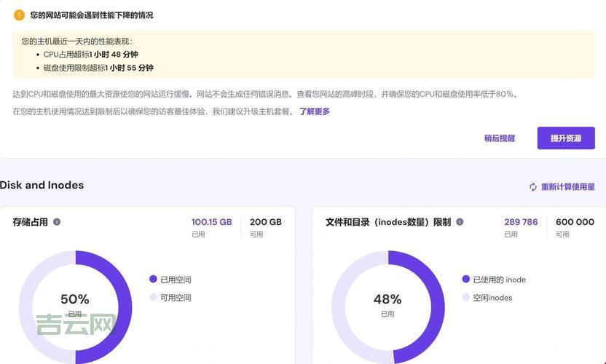Click the orange warning exclamation icon
Screen dimensions: 606x364
coord(19,15)
